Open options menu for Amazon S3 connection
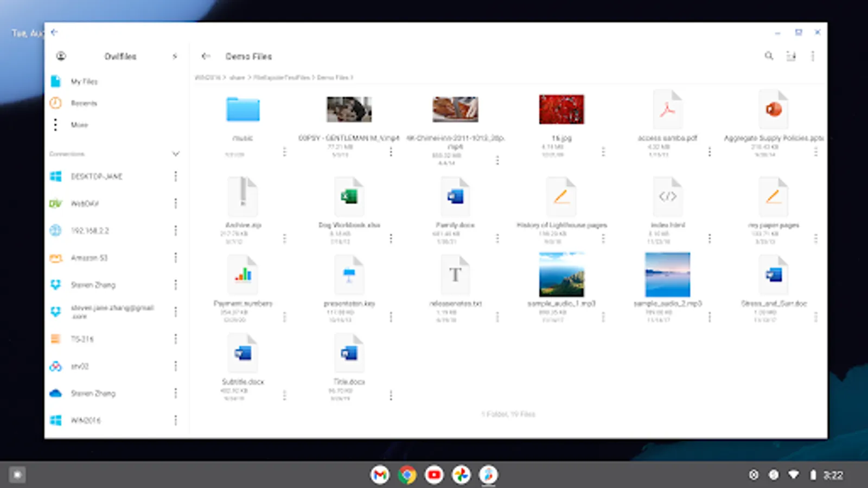 pyautogui.click(x=175, y=258)
